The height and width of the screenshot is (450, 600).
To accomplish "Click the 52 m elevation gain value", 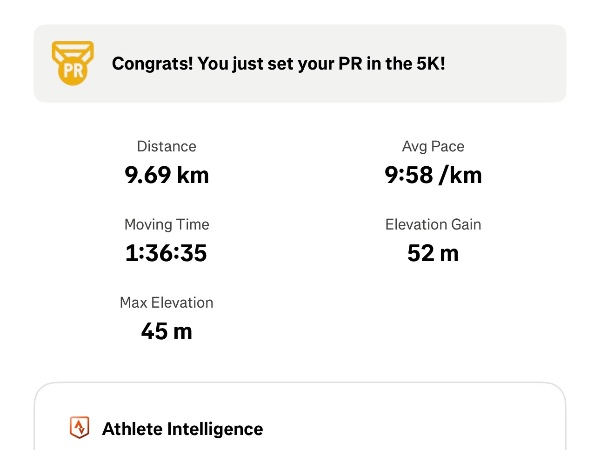I will coord(433,253).
